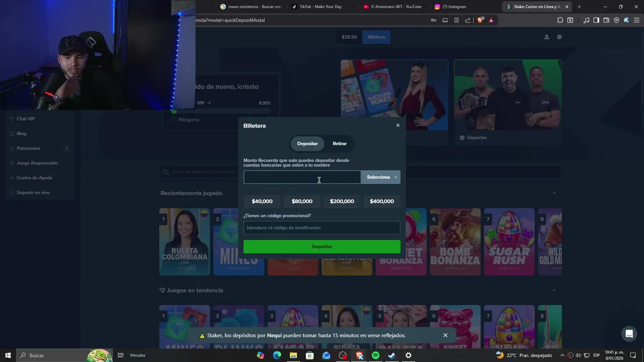Open Juego Responsable in sidebar

click(x=37, y=163)
